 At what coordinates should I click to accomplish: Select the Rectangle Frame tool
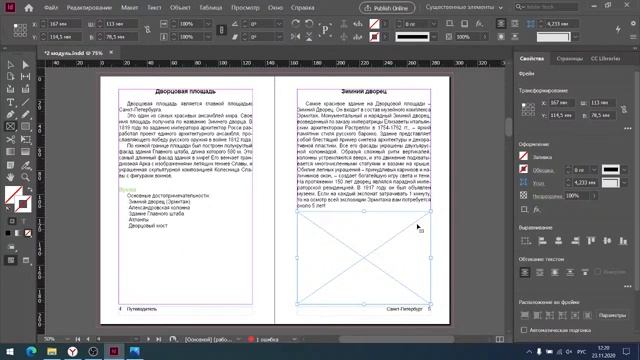11,127
